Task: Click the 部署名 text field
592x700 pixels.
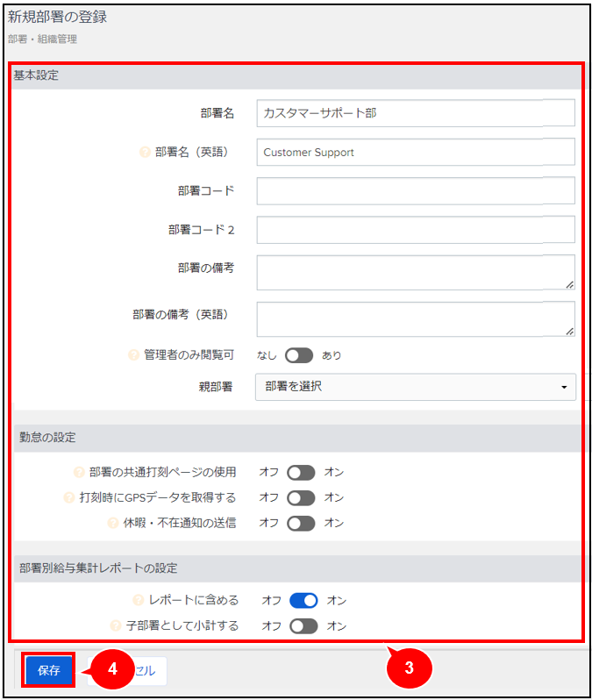Action: 416,113
